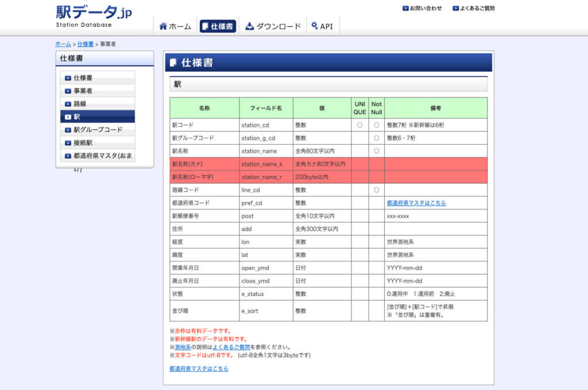Click the 測地系 link in footnotes
The width and height of the screenshot is (588, 390).
click(183, 347)
